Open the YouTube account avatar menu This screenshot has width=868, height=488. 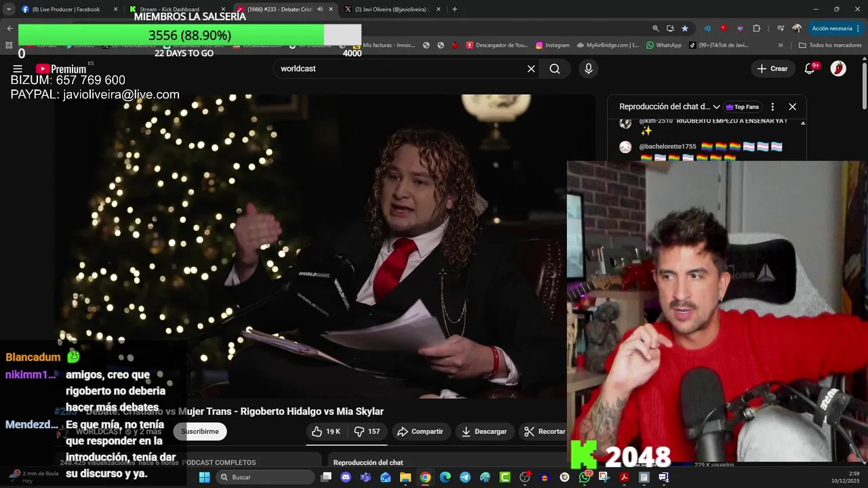coord(838,68)
